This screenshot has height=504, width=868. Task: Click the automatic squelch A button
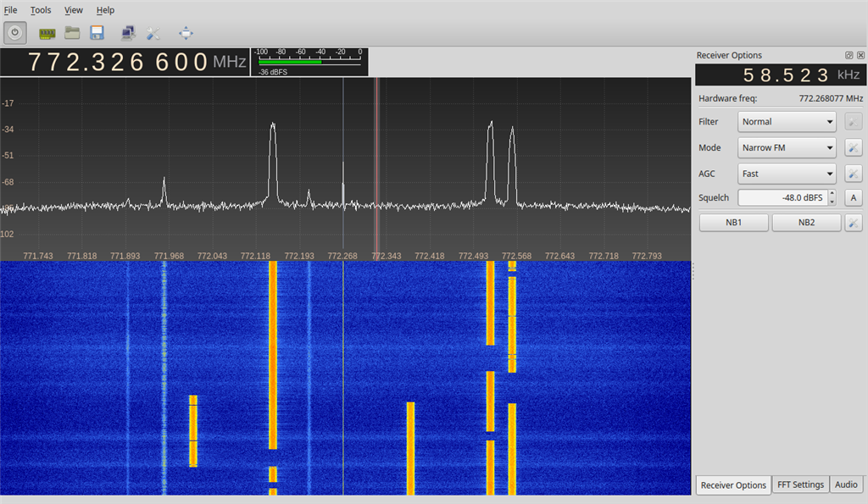(x=854, y=198)
